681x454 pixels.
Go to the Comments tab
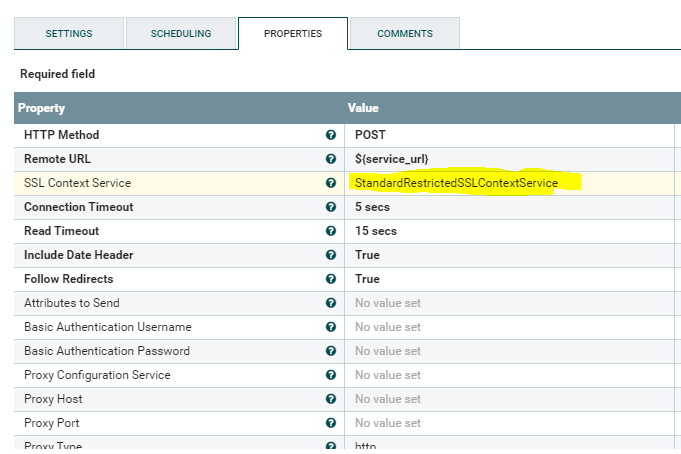point(405,34)
